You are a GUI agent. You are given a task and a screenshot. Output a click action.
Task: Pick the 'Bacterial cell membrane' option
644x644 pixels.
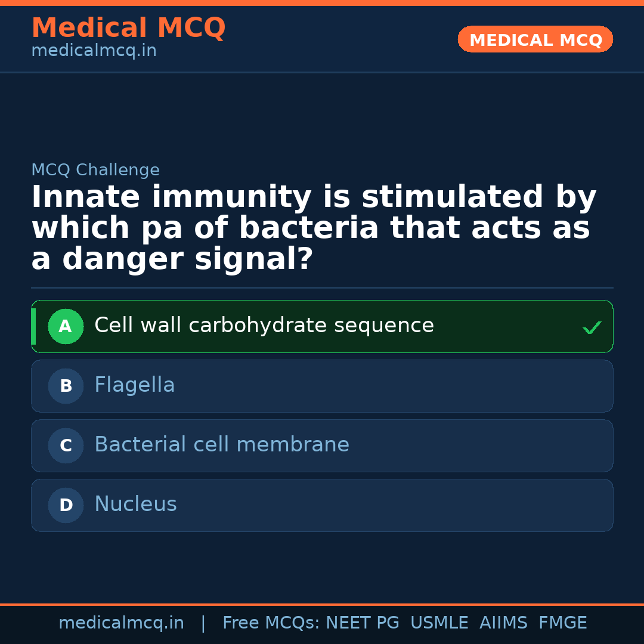[222, 445]
